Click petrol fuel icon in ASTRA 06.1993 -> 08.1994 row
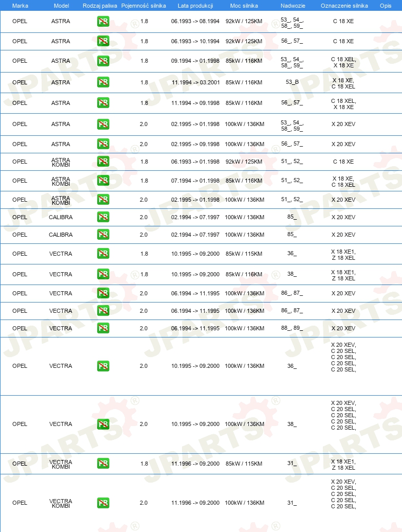Viewport: 402px width, 532px height. click(x=103, y=22)
